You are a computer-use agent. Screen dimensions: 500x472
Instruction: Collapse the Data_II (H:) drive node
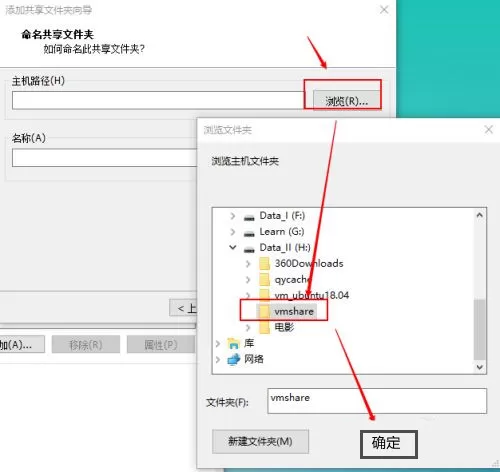(233, 247)
